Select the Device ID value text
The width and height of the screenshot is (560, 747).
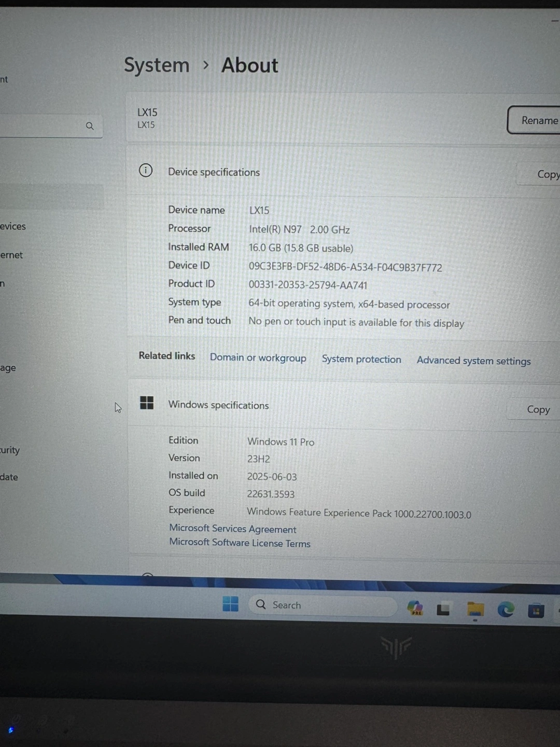pyautogui.click(x=345, y=267)
